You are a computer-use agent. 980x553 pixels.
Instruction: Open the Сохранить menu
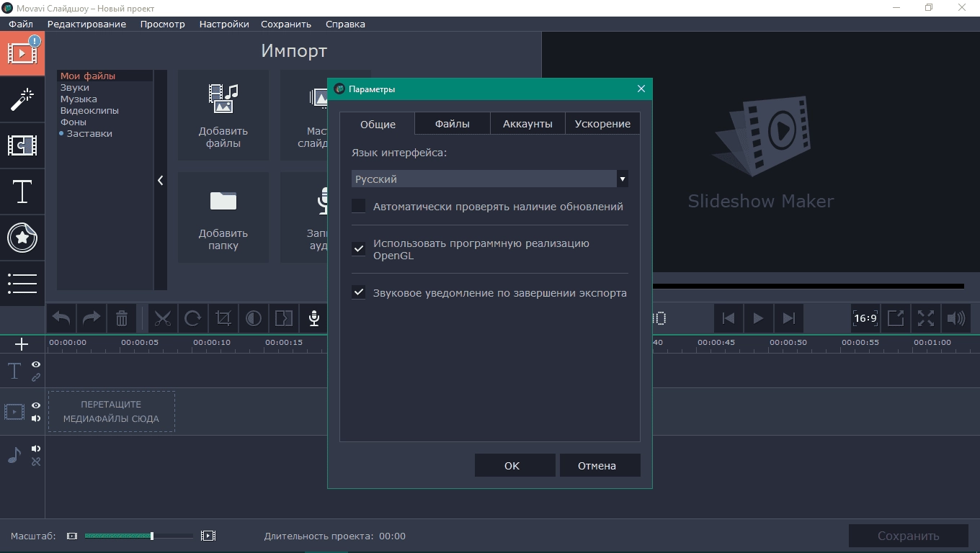[x=286, y=24]
